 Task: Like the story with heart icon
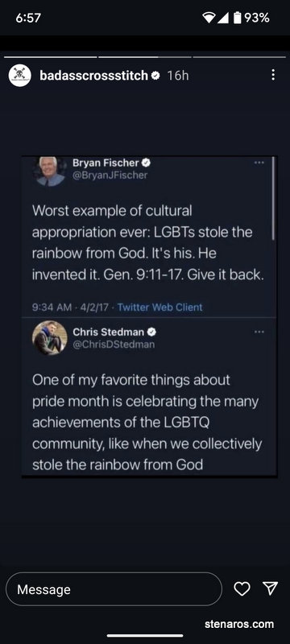[x=242, y=589]
